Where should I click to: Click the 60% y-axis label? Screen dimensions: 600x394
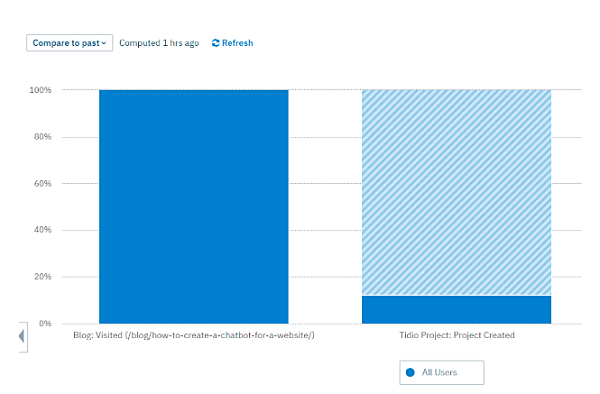coord(42,183)
